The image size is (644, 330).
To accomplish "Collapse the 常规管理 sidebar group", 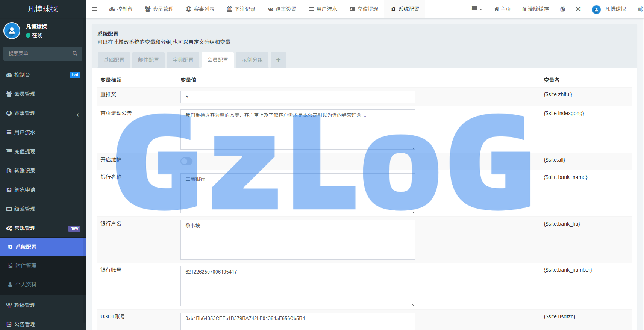I will [43, 228].
